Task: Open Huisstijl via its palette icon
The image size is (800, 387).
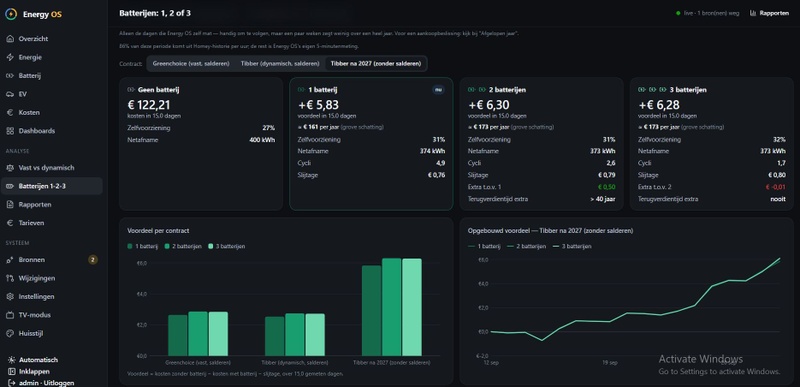Action: point(10,333)
